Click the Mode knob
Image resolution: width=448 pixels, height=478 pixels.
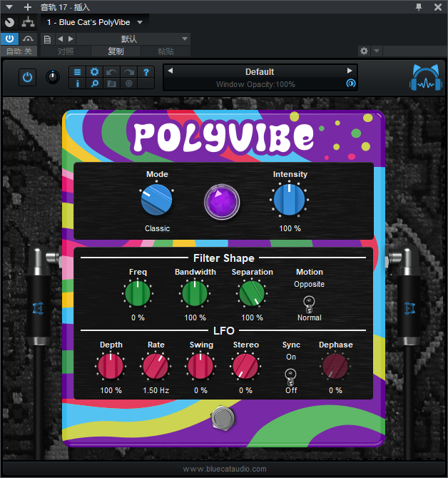pyautogui.click(x=157, y=200)
